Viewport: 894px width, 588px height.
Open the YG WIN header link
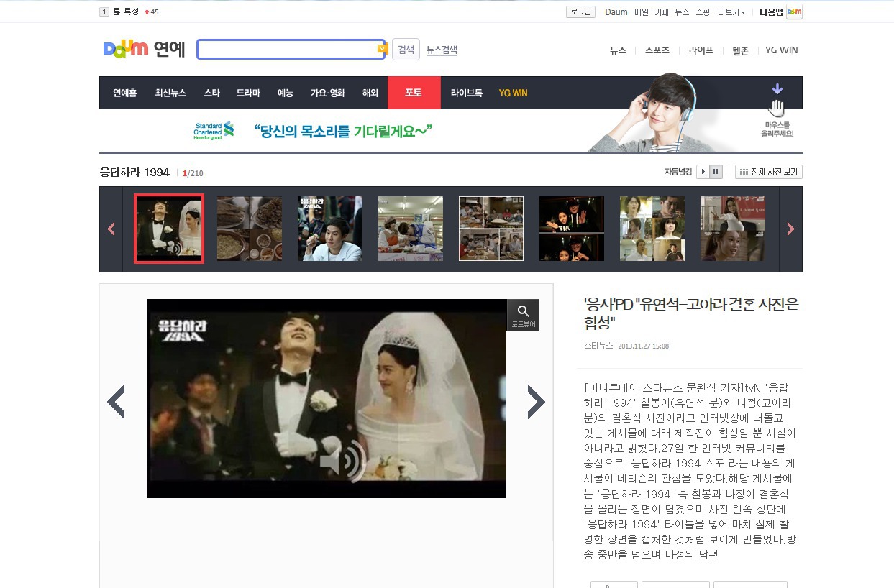781,50
